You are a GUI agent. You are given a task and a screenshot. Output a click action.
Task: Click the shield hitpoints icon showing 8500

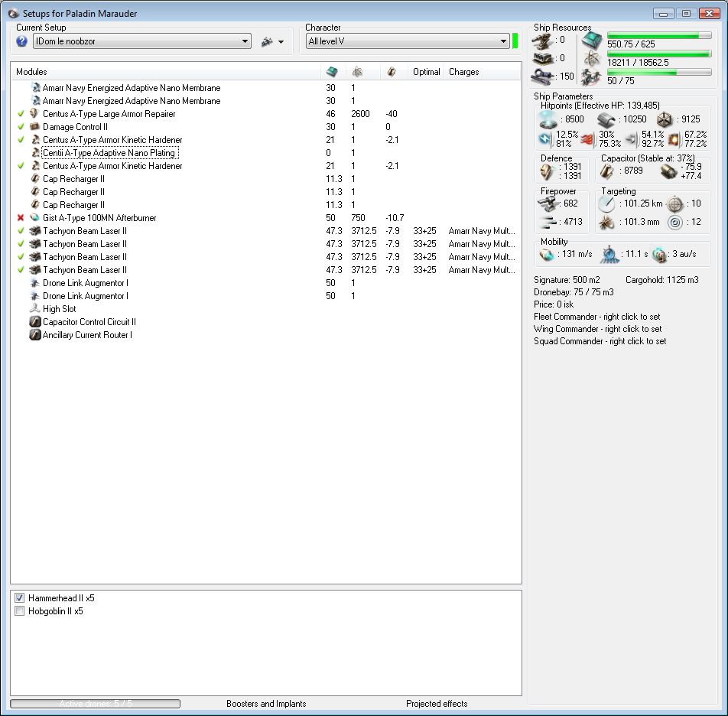tap(548, 120)
